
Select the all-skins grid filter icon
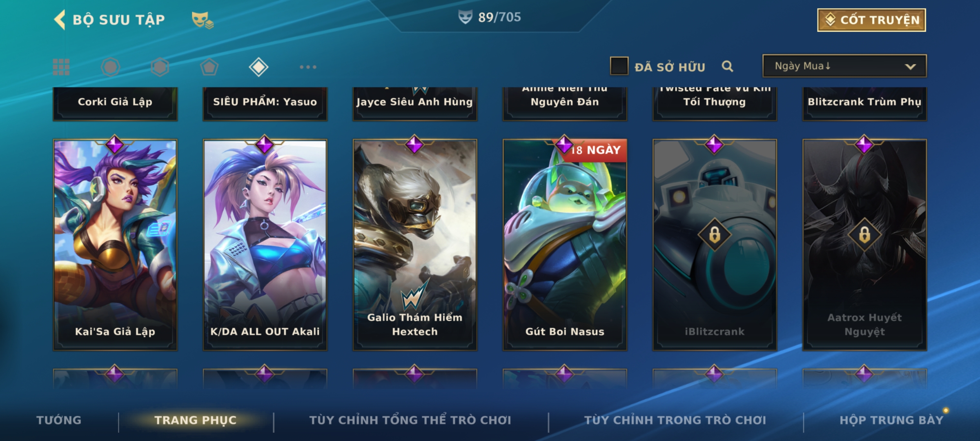tap(61, 67)
